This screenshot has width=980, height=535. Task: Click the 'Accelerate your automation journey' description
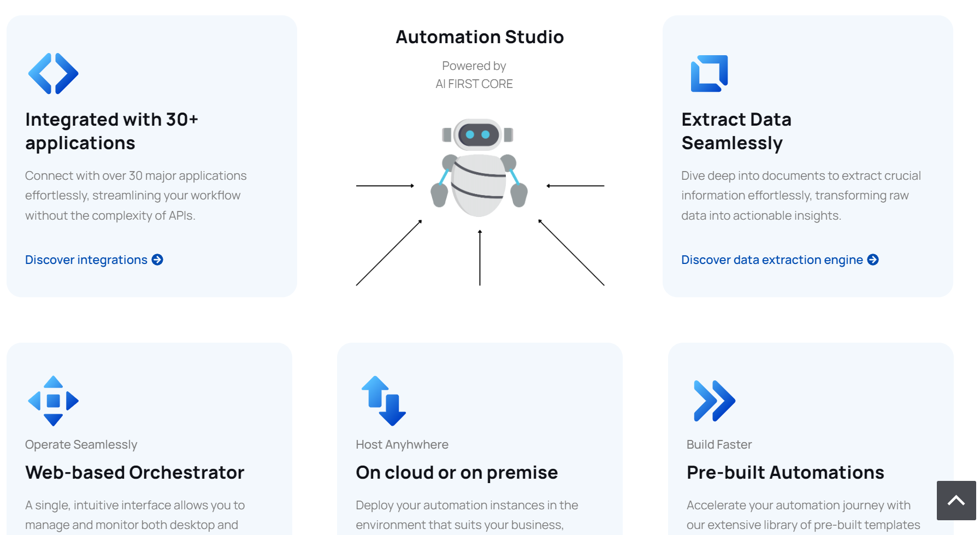coord(804,515)
